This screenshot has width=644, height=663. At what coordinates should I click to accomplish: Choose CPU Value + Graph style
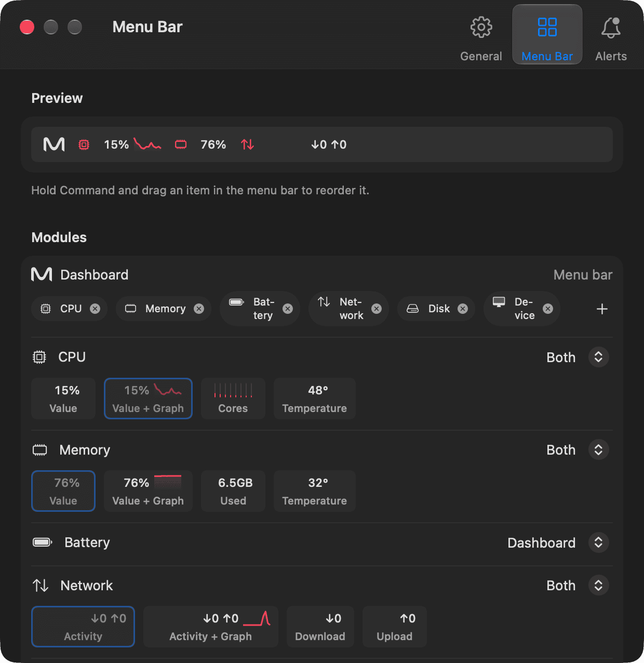(148, 399)
